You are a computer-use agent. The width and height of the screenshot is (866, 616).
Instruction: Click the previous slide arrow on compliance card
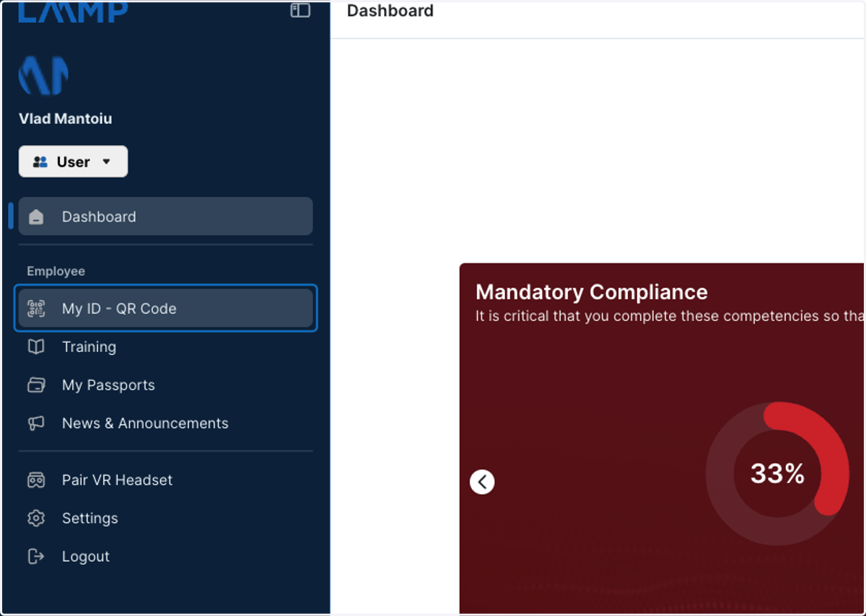tap(482, 481)
